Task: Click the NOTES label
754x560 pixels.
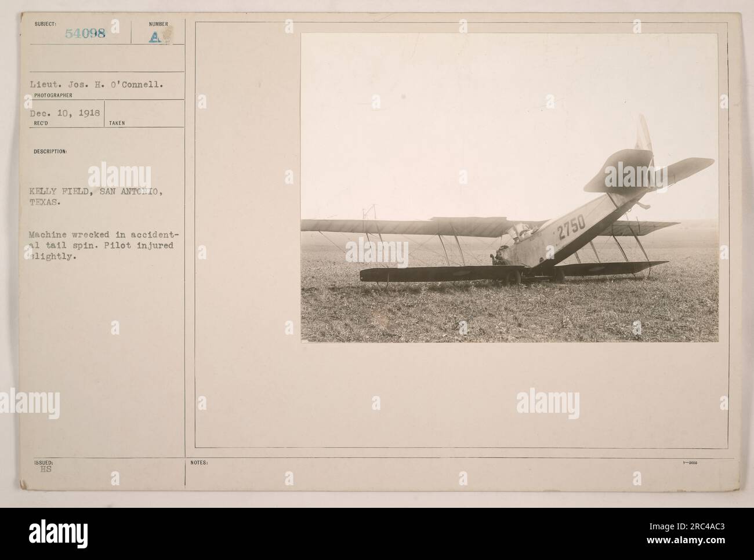Action: pos(200,463)
